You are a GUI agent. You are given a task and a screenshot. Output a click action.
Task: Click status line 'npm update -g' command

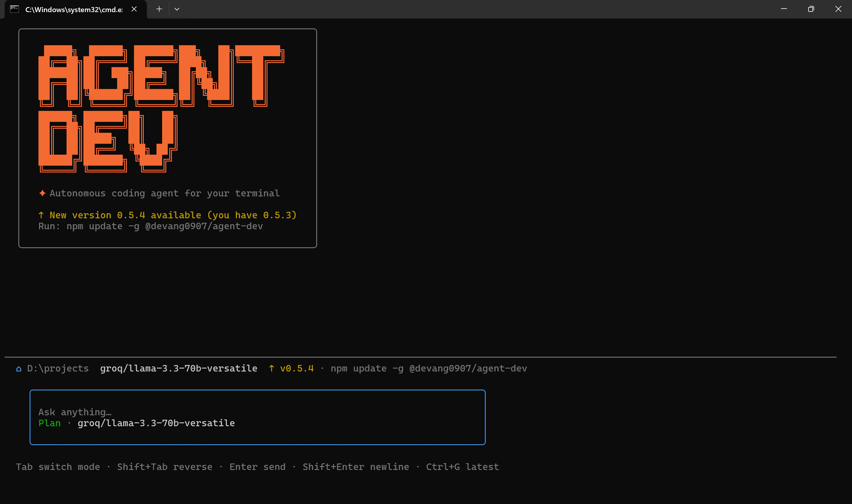point(429,369)
